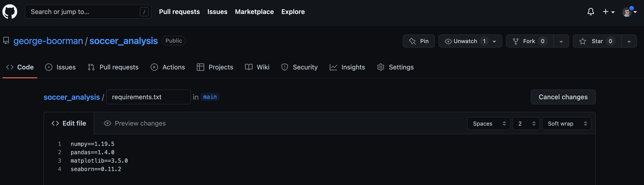644x185 pixels.
Task: Open the Projects tab
Action: click(x=215, y=67)
